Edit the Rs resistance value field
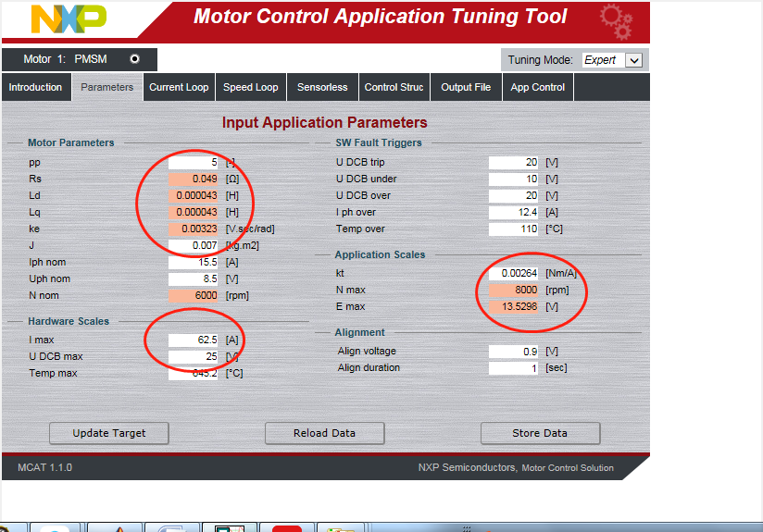The height and width of the screenshot is (532, 763). (x=194, y=179)
